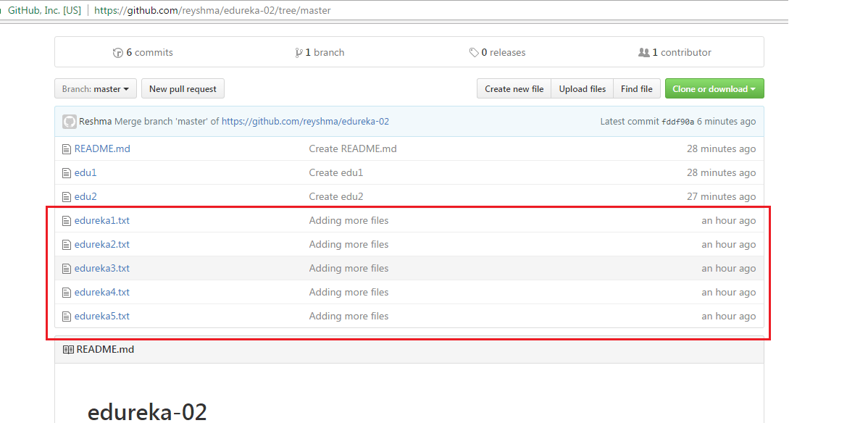Open the latest commit hash fddf90a

[x=678, y=122]
